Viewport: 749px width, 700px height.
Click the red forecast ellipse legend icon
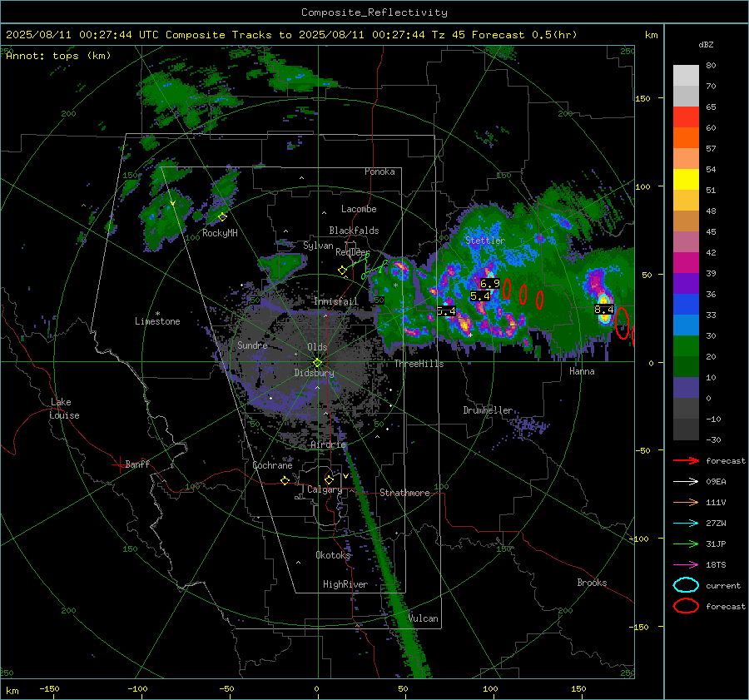coord(686,606)
